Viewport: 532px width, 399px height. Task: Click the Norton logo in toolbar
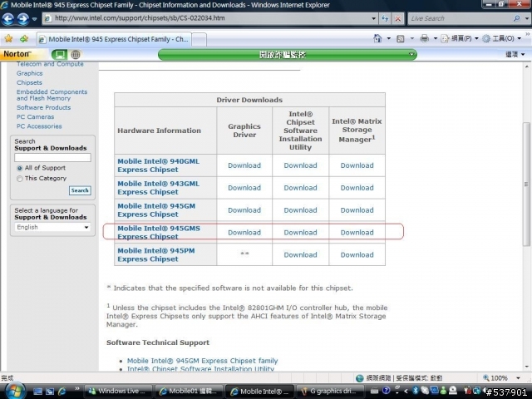tap(17, 54)
